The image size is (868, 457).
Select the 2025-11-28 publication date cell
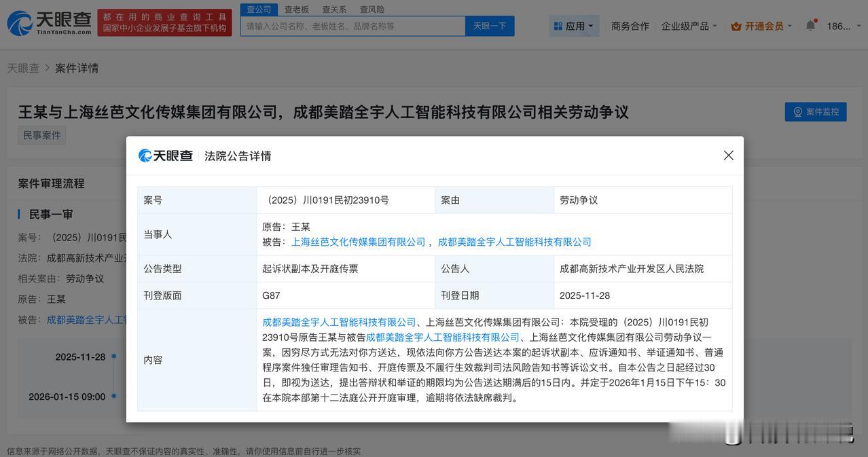(x=643, y=296)
